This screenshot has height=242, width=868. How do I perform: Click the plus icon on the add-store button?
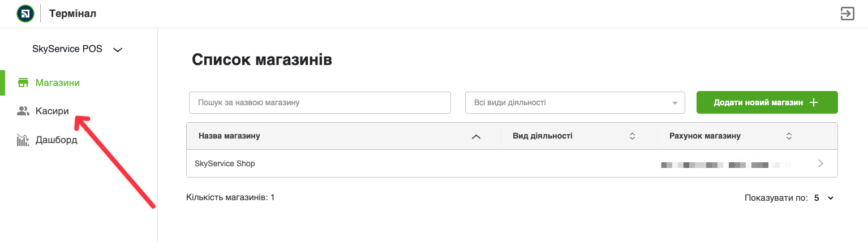pos(814,102)
